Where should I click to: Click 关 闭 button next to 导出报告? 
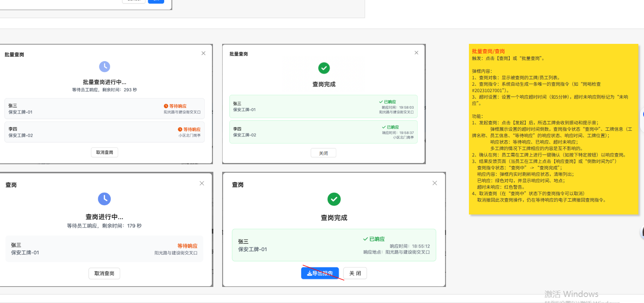[355, 273]
